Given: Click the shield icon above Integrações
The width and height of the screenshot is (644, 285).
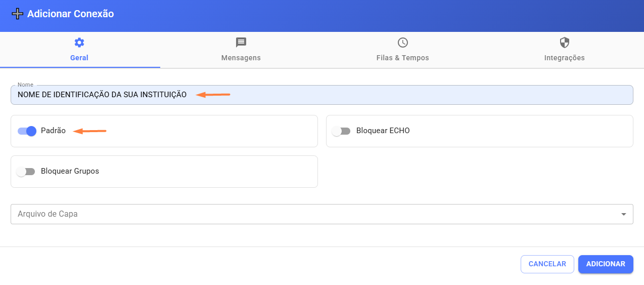Looking at the screenshot, I should click(565, 43).
